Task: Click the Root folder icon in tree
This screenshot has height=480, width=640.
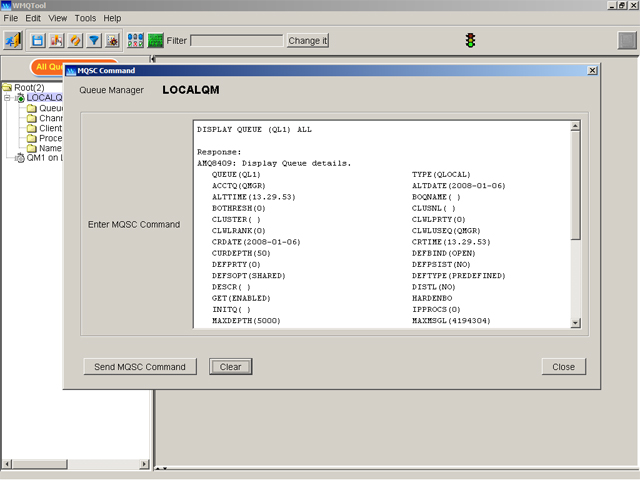Action: coord(7,87)
